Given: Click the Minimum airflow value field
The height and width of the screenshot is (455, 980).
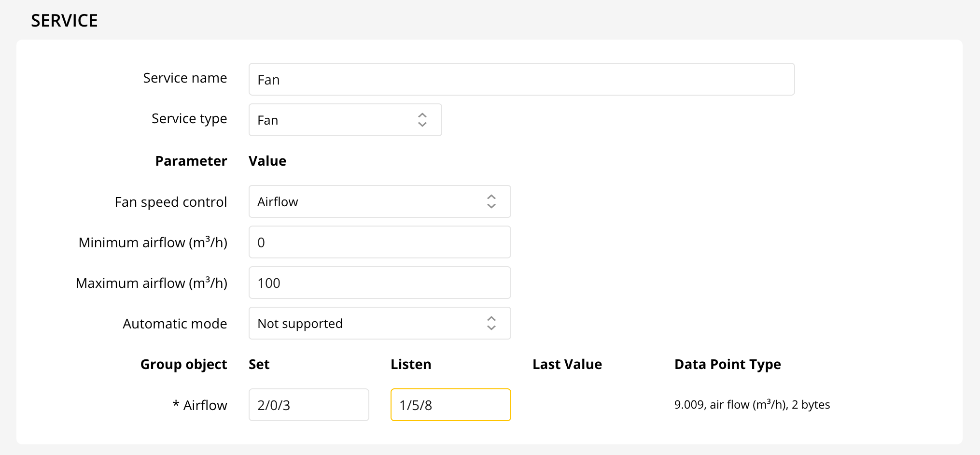Looking at the screenshot, I should tap(379, 242).
